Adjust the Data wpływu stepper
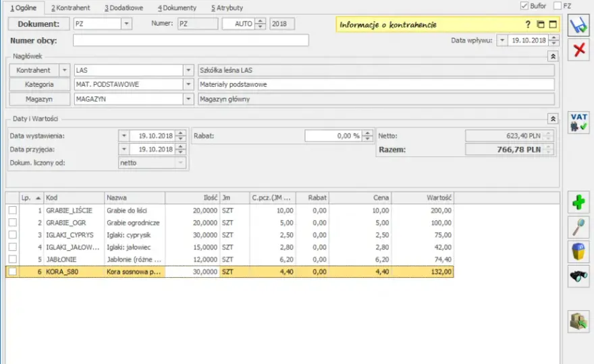This screenshot has width=594, height=364. pyautogui.click(x=553, y=40)
